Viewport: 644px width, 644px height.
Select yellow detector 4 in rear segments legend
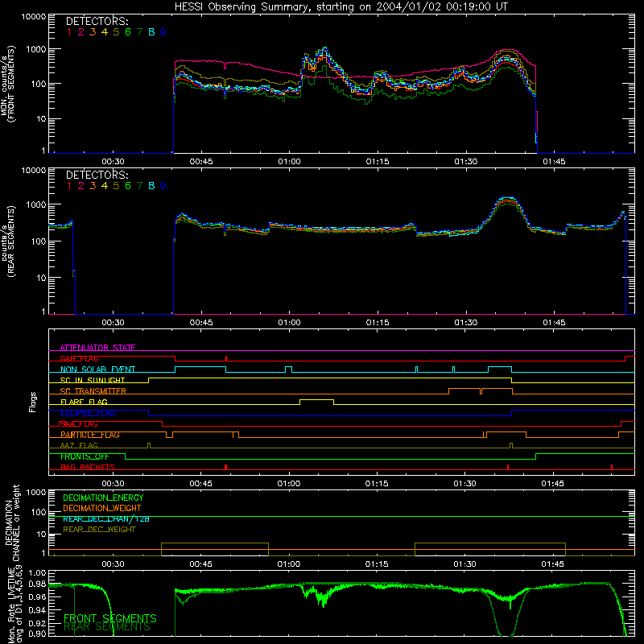pyautogui.click(x=105, y=186)
